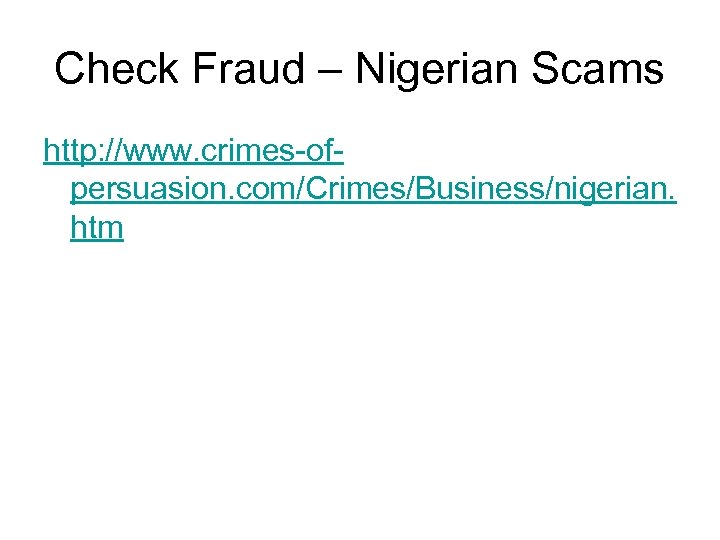The width and height of the screenshot is (720, 540).
Task: Click the 'persuasion.com/Crimes/Business/nigerian.' link line
Action: pyautogui.click(x=372, y=190)
